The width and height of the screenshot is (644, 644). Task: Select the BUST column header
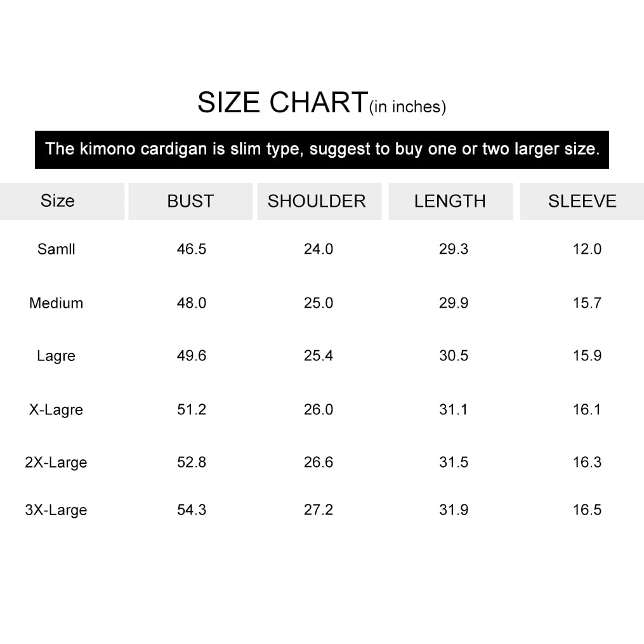click(x=190, y=201)
